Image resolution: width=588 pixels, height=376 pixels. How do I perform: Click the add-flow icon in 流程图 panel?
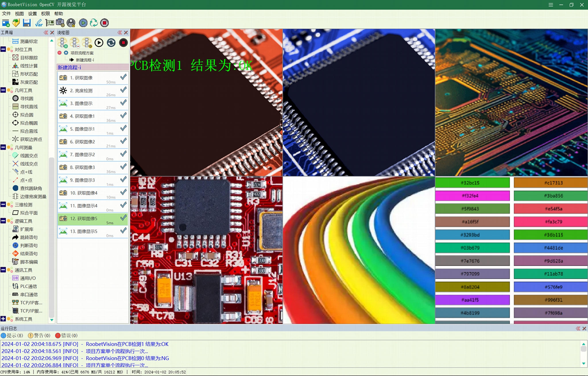63,43
